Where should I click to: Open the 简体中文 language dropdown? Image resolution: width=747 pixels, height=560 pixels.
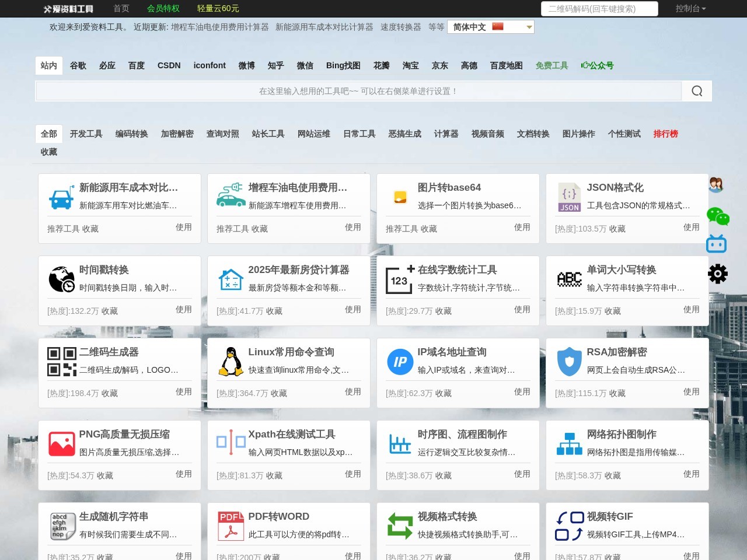coord(491,27)
